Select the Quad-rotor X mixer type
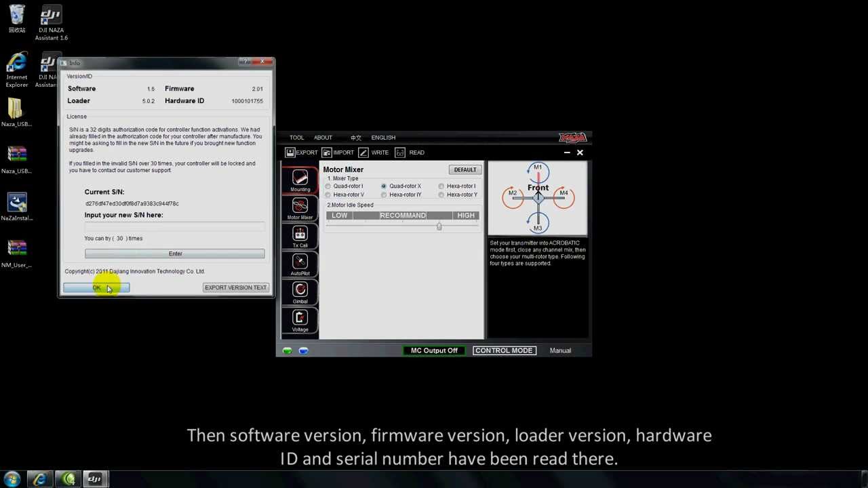Screen dimensions: 868x488 tap(402, 186)
